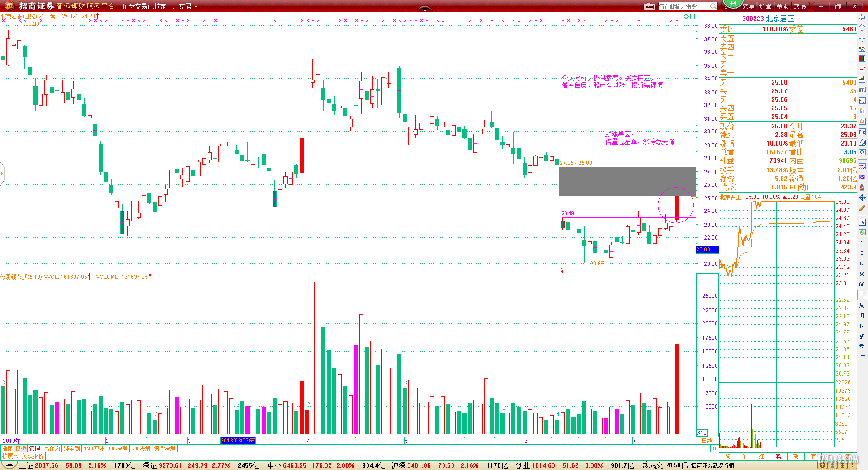This screenshot has width=868, height=470.
Task: Open the quote list with checkmark icon
Action: coord(862,48)
